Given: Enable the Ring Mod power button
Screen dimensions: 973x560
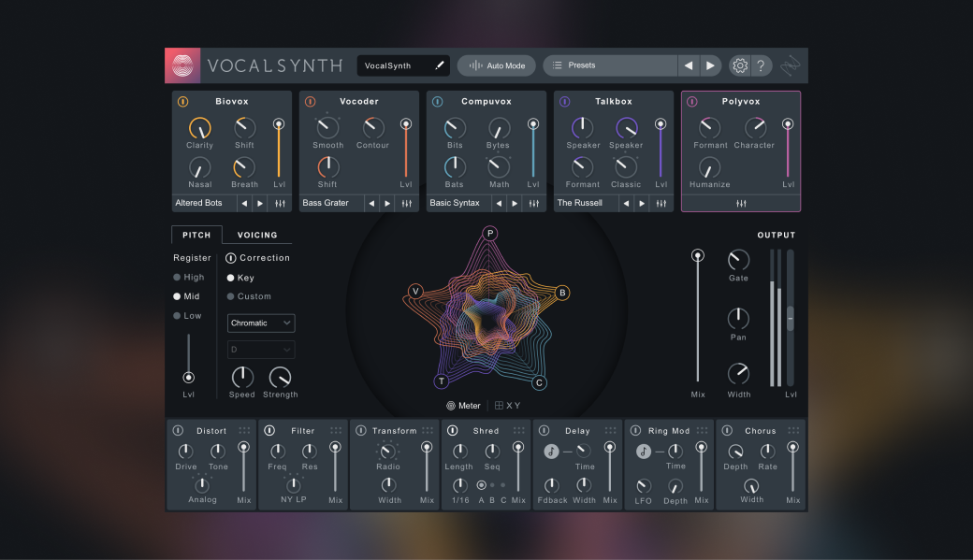Looking at the screenshot, I should point(635,430).
